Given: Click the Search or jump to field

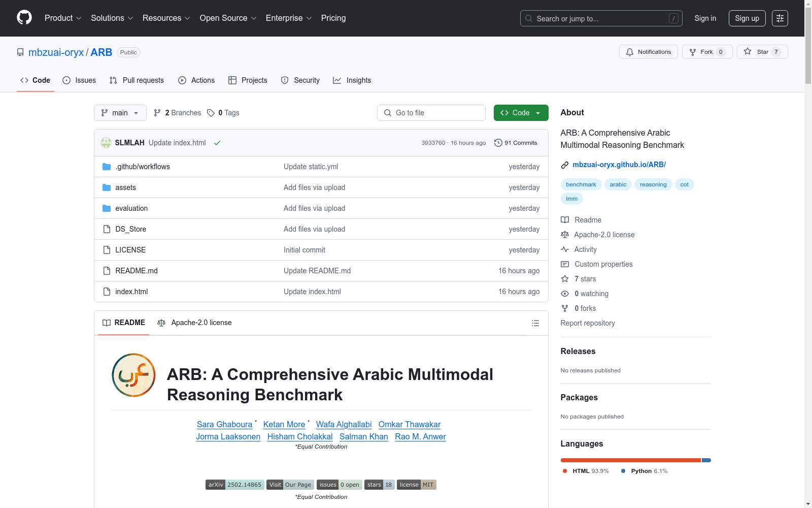Looking at the screenshot, I should 601,18.
